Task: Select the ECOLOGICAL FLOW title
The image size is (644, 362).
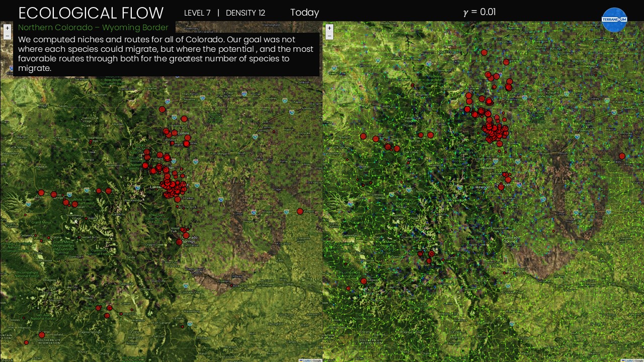Action: [x=91, y=13]
